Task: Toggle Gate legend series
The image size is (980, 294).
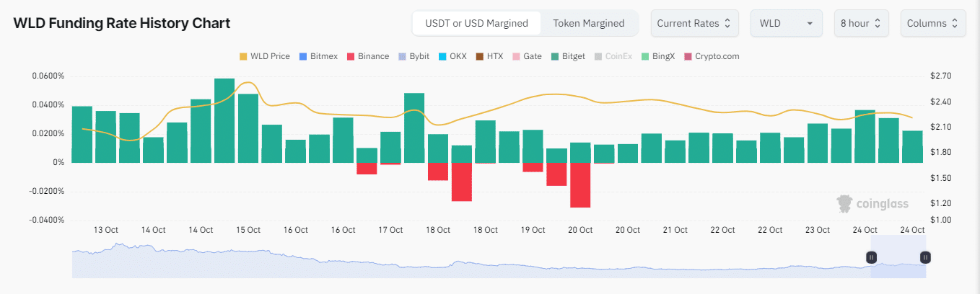Action: (x=527, y=56)
